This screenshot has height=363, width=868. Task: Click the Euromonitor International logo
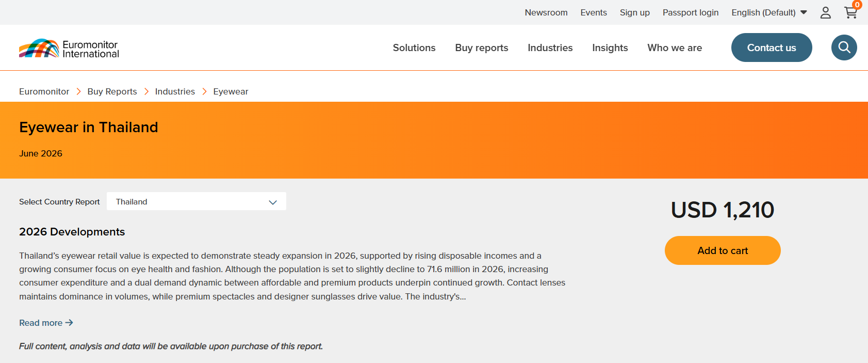[69, 49]
